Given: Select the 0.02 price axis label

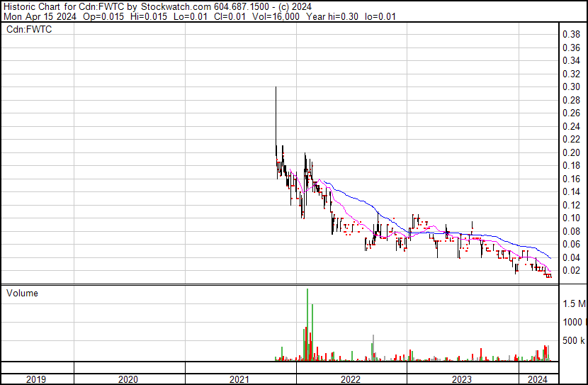Looking at the screenshot, I should point(571,271).
